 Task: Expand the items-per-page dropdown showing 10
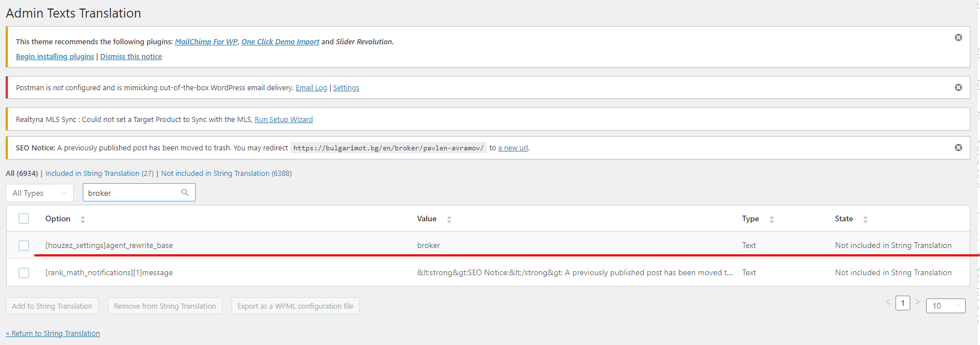[x=945, y=306]
